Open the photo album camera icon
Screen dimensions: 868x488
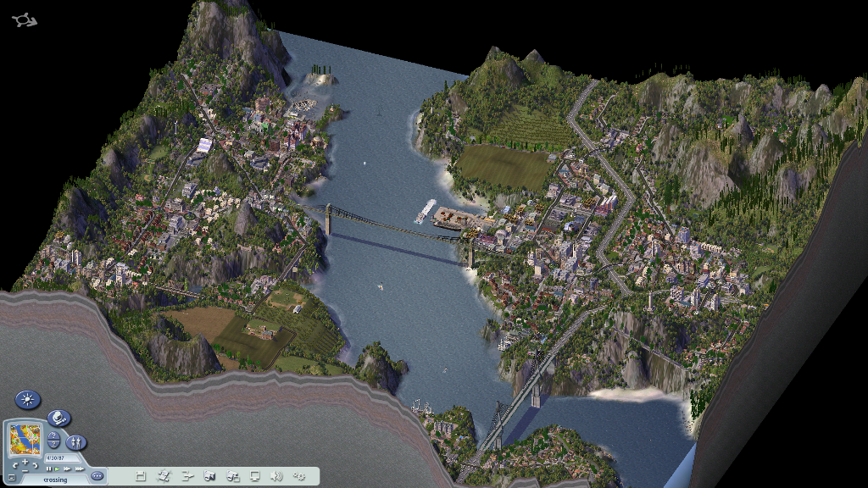[x=232, y=476]
